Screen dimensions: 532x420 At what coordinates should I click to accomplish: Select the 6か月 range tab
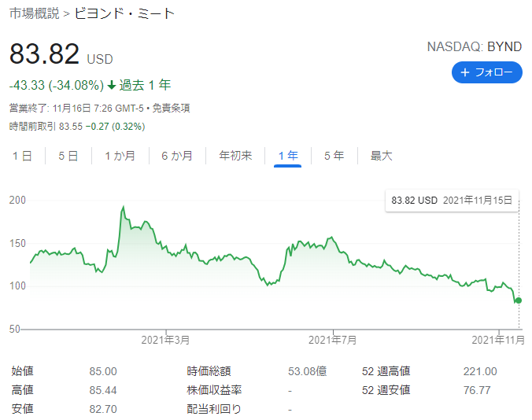[177, 156]
